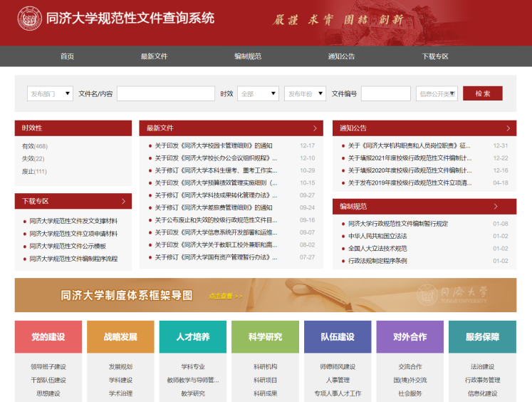Open 行政法规制定程序条例 link
The image size is (532, 402).
pyautogui.click(x=377, y=261)
